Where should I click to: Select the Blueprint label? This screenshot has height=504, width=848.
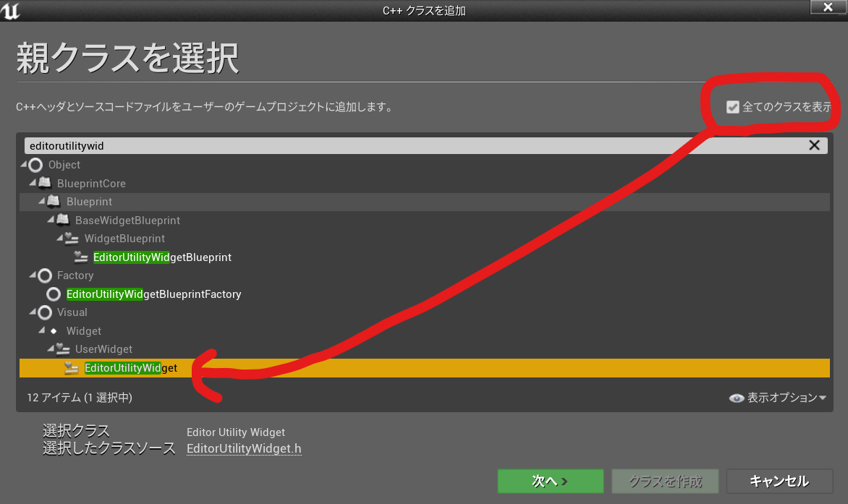tap(89, 202)
